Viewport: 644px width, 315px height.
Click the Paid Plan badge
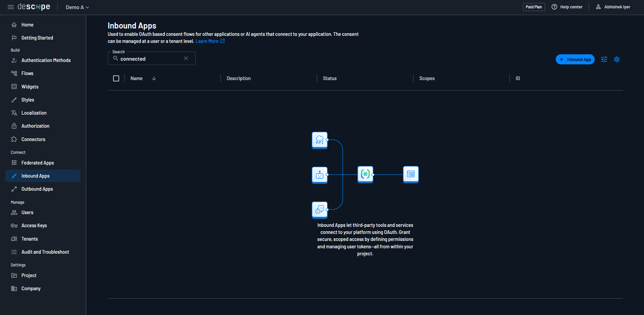[534, 7]
